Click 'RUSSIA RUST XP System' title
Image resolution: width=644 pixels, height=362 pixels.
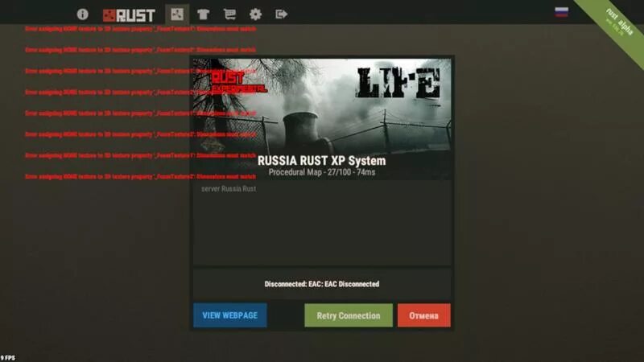(321, 160)
